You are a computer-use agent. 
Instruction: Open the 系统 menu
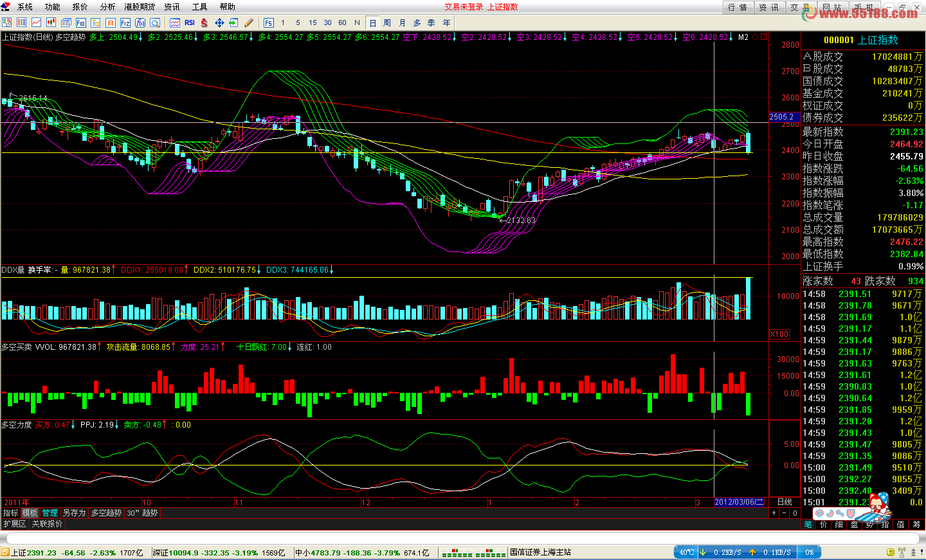pyautogui.click(x=24, y=6)
